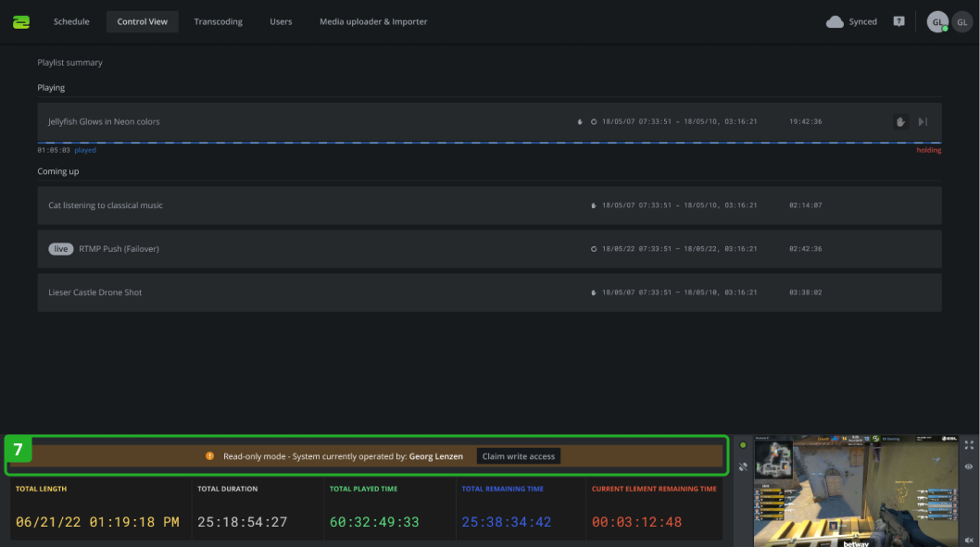Image resolution: width=980 pixels, height=547 pixels.
Task: Open the Transcoding tab
Action: [x=218, y=21]
